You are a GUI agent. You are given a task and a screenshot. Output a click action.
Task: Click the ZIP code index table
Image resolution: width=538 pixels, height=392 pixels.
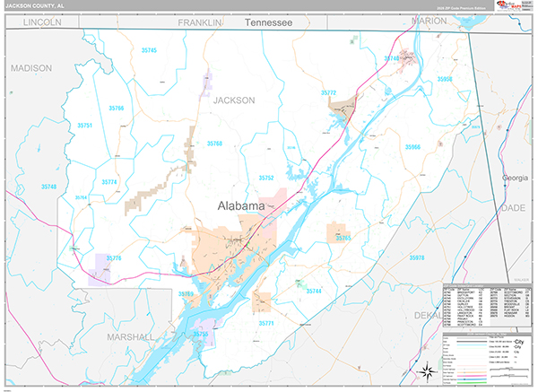click(487, 306)
